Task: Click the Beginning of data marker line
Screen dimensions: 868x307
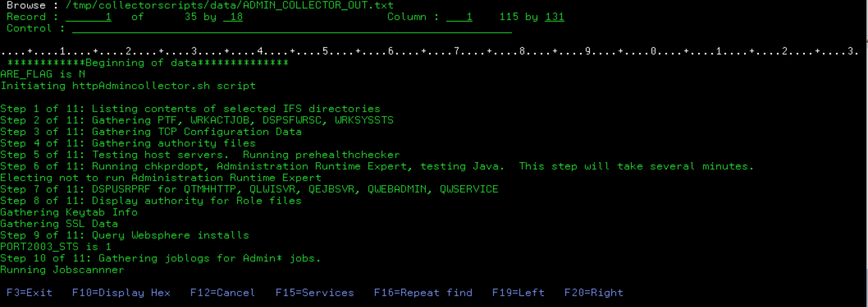Action: [148, 63]
